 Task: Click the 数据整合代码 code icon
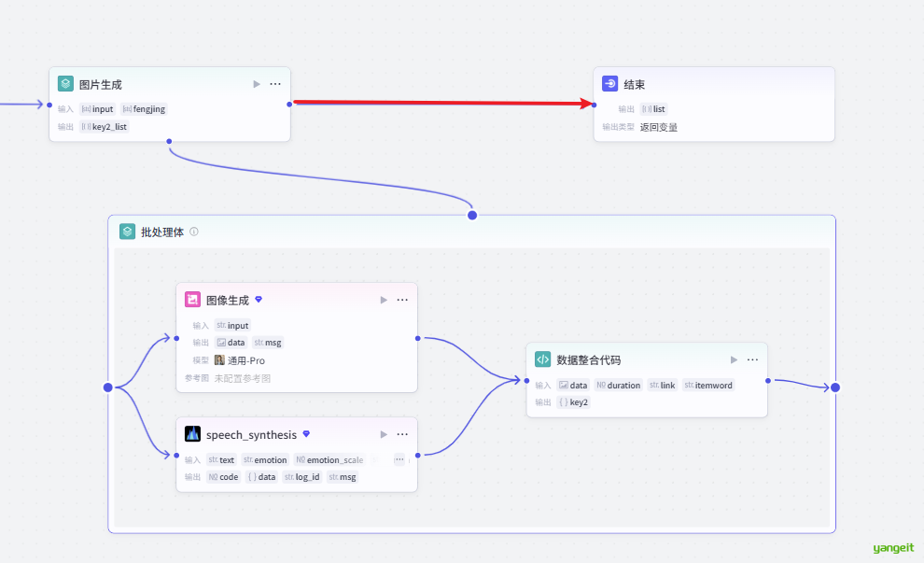click(542, 359)
